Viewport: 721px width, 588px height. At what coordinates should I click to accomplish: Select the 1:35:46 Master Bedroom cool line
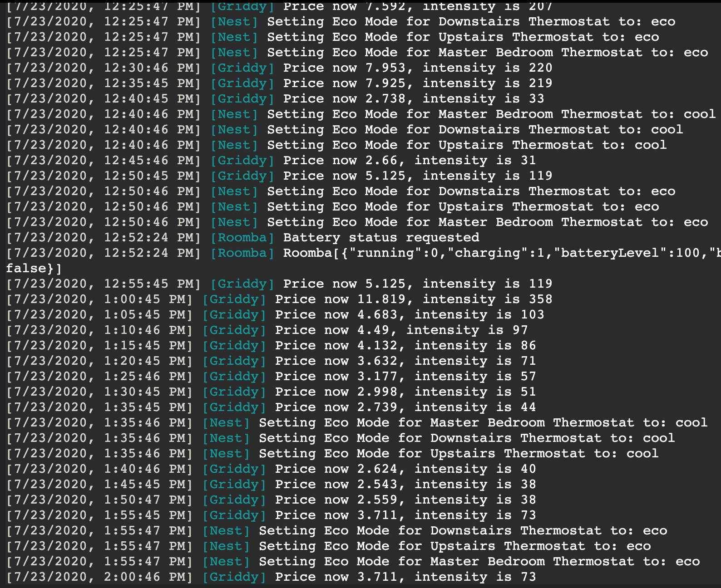click(x=357, y=423)
